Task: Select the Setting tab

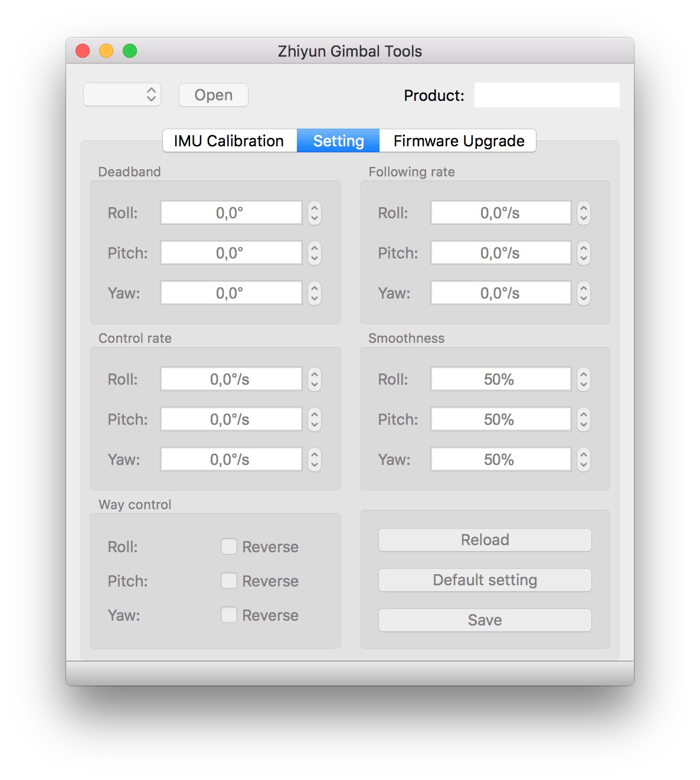Action: [338, 141]
